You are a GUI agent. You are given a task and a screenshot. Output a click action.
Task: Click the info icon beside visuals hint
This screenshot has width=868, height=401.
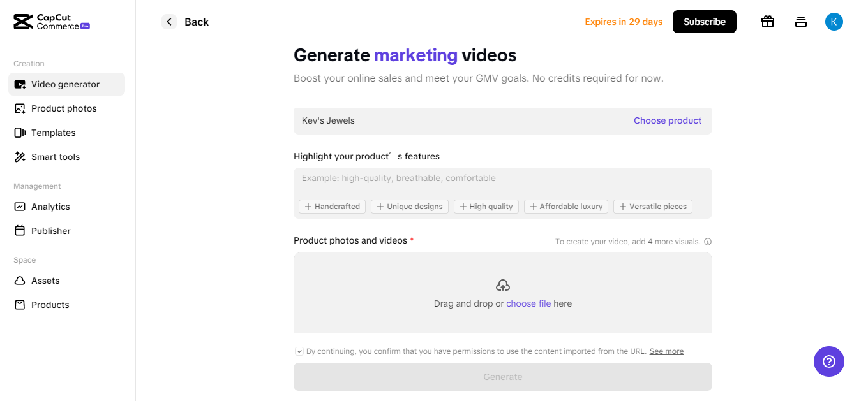click(x=708, y=242)
